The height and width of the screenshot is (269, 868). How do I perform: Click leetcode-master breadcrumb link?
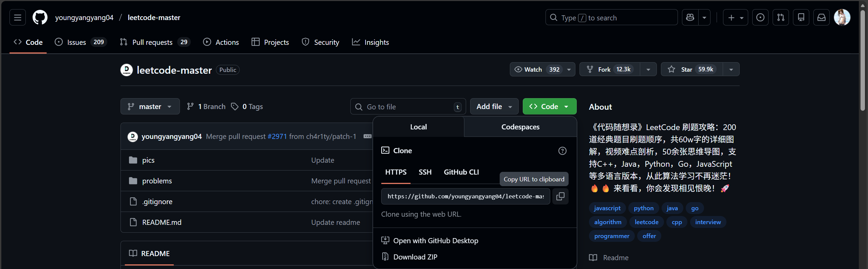[x=154, y=17]
